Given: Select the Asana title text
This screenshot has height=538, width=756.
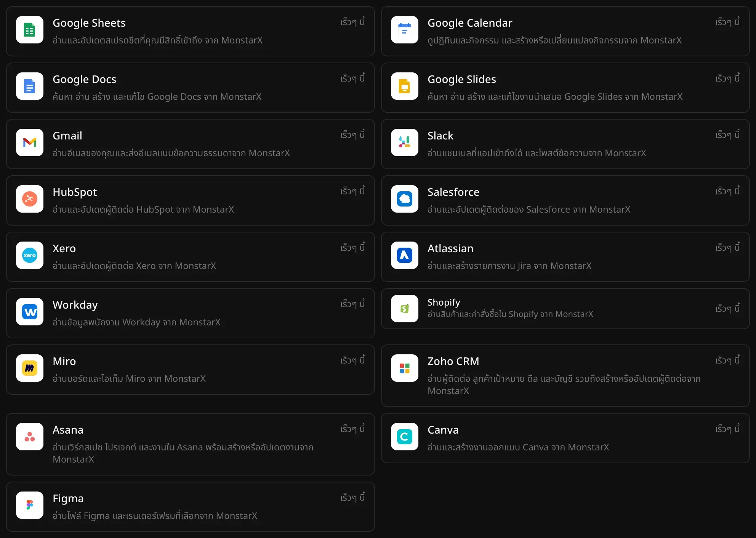Looking at the screenshot, I should 68,430.
